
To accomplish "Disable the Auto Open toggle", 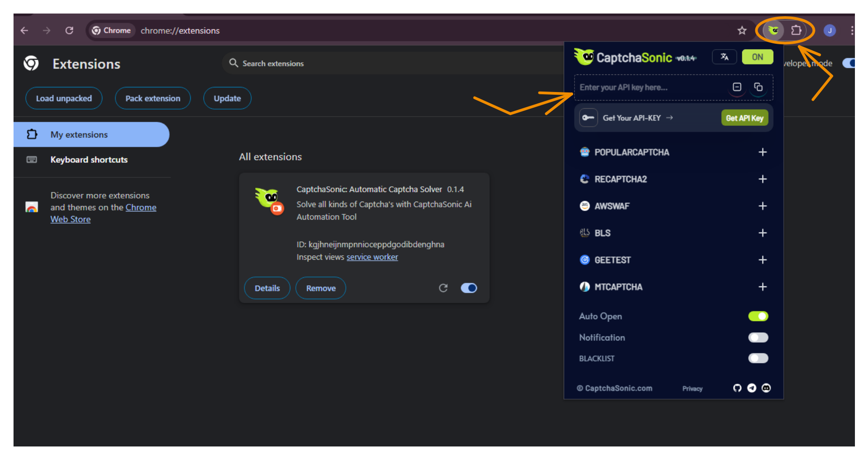I will 758,317.
